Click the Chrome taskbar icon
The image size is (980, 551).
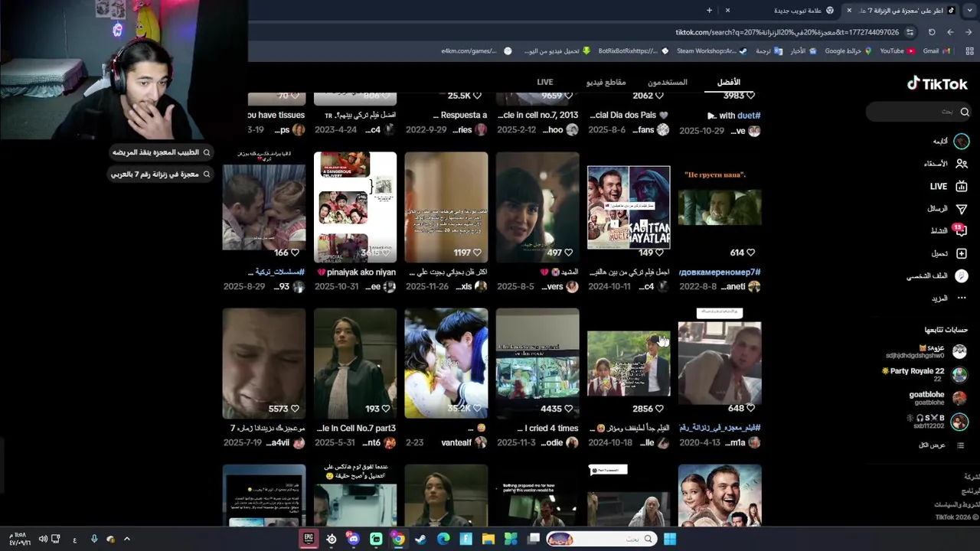point(398,539)
